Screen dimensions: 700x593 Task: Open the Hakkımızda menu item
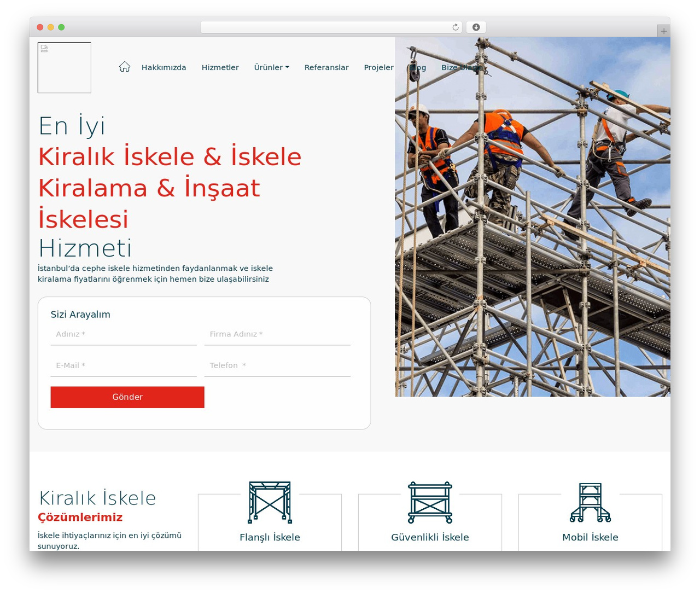tap(164, 67)
